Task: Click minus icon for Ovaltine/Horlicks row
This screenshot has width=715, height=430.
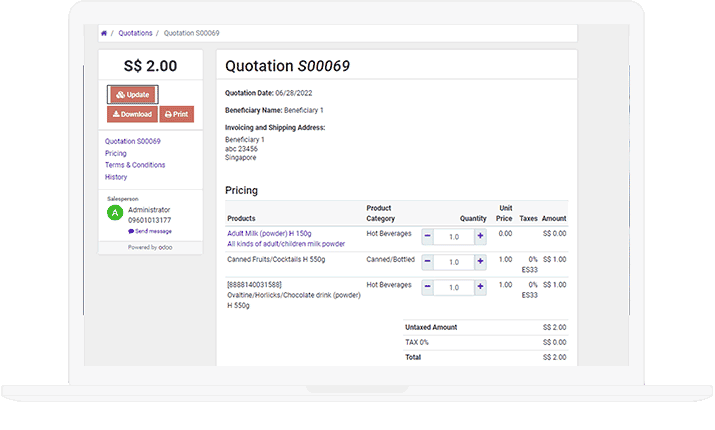Action: pos(428,288)
